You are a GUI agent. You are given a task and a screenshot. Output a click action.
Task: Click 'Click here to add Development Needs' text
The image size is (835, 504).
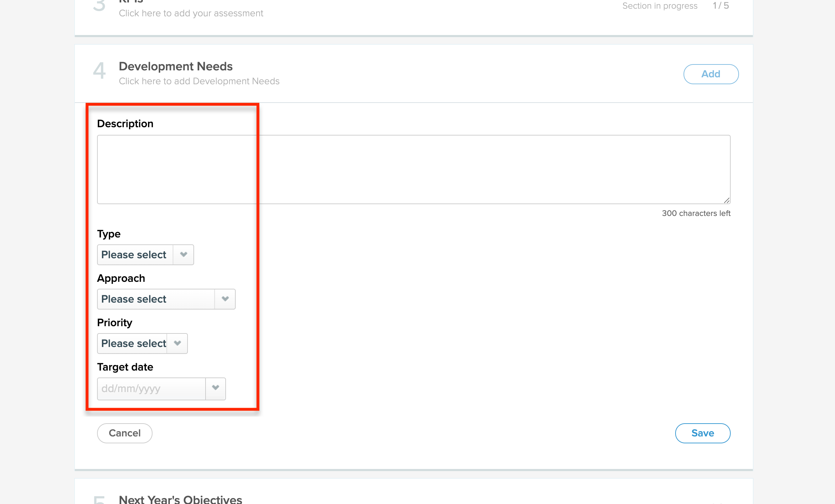(x=199, y=81)
